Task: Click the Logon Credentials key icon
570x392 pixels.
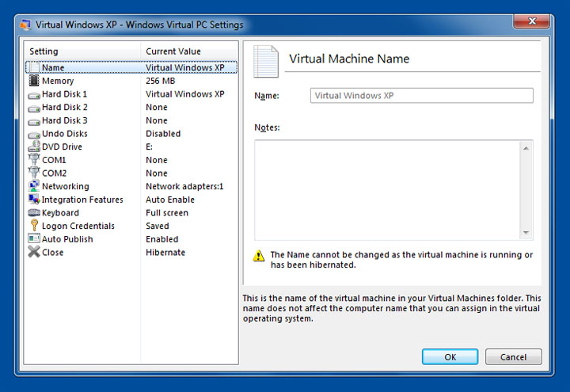Action: tap(34, 226)
